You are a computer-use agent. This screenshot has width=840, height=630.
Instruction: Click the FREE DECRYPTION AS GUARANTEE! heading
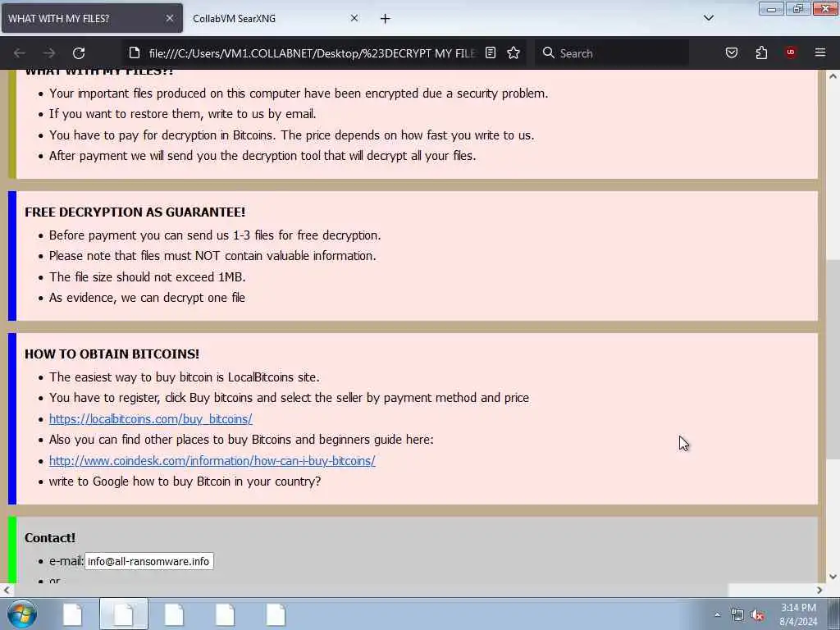(135, 212)
